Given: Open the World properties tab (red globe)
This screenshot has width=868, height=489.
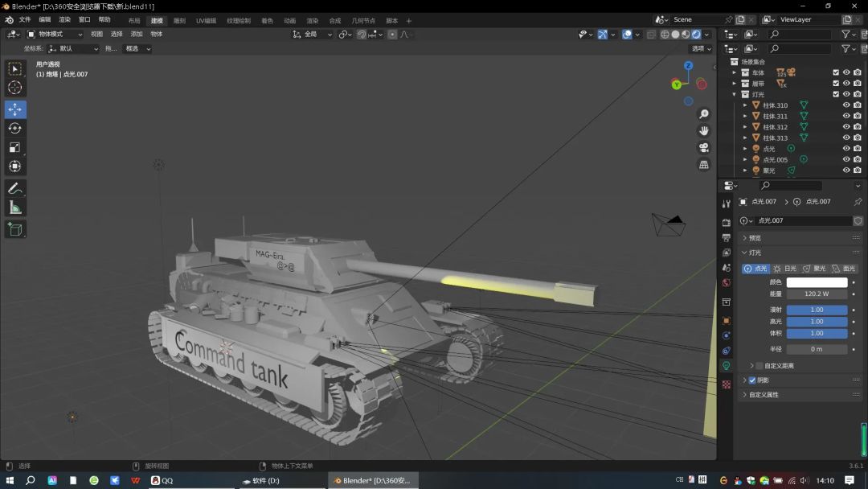Looking at the screenshot, I should [x=727, y=283].
